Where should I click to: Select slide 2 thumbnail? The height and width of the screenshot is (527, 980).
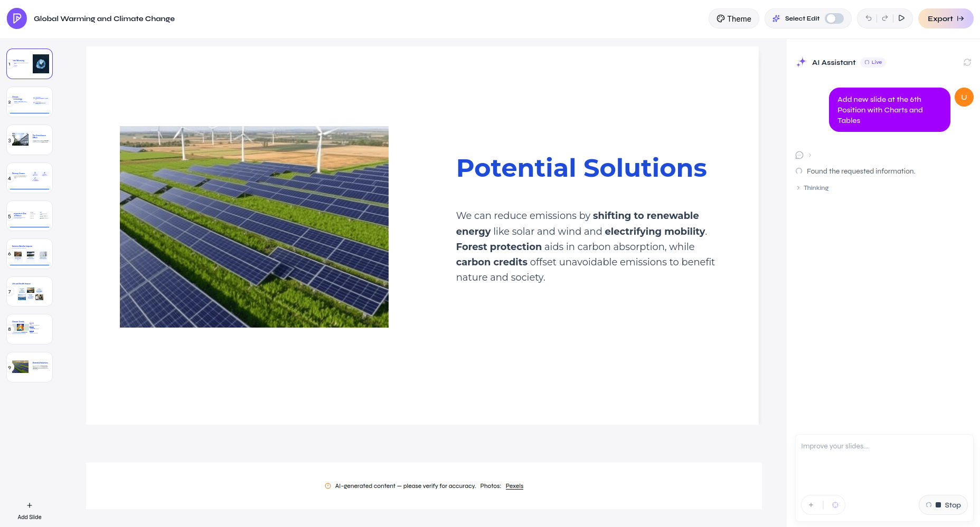click(x=30, y=102)
